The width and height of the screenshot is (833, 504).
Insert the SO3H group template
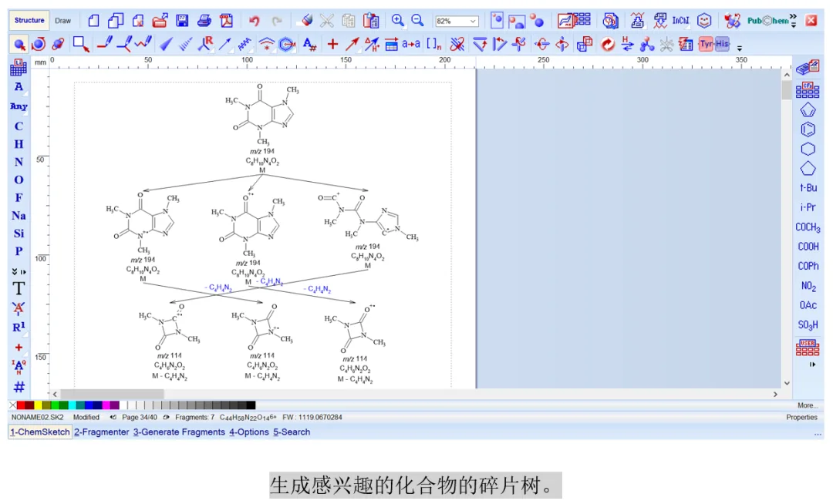(x=808, y=324)
